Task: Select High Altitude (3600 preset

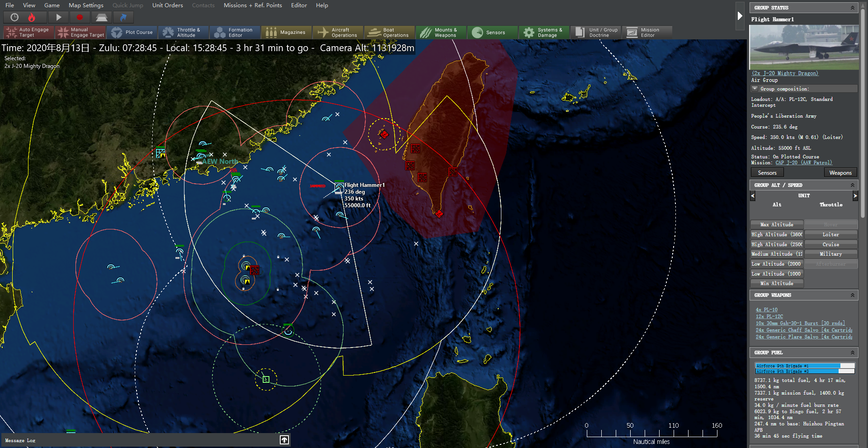Action: 777,234
